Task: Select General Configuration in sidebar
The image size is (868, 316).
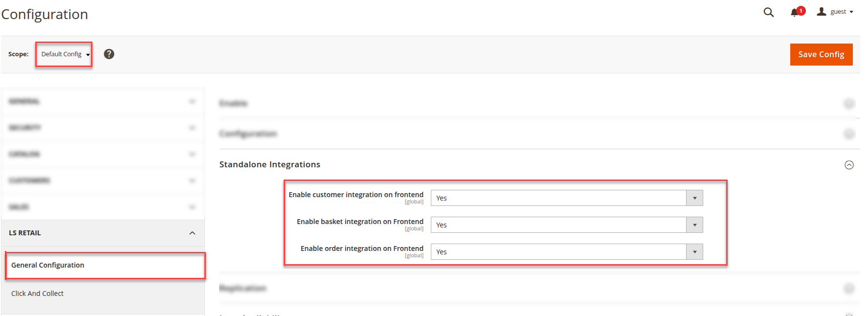Action: 48,265
